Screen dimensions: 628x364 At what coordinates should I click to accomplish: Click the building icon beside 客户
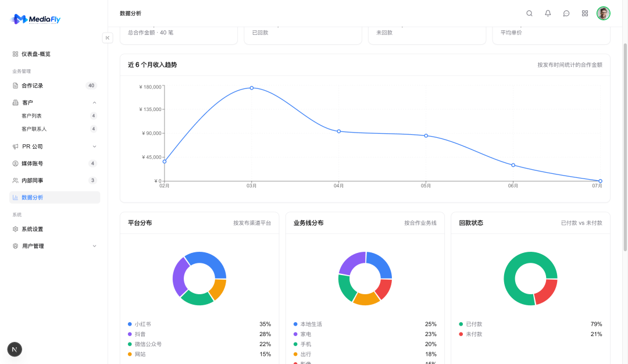[x=15, y=102]
